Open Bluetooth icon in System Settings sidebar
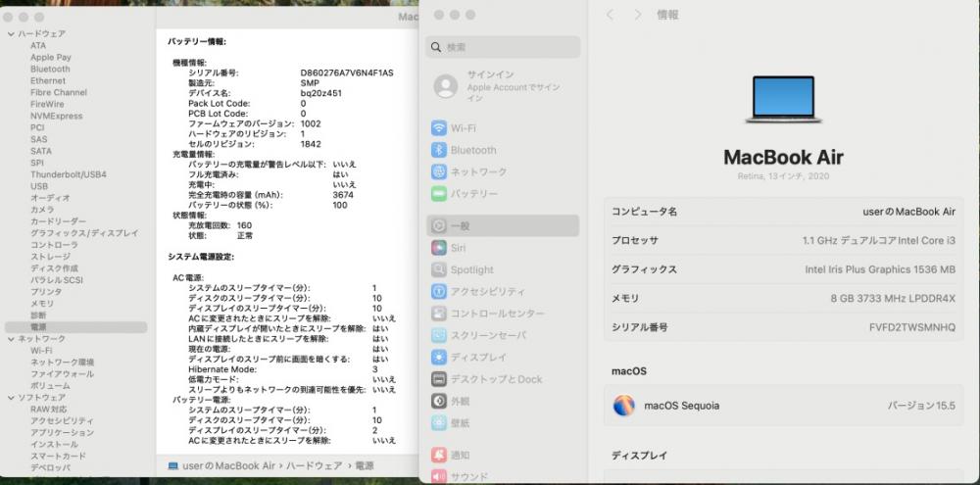The width and height of the screenshot is (980, 485). pyautogui.click(x=439, y=150)
